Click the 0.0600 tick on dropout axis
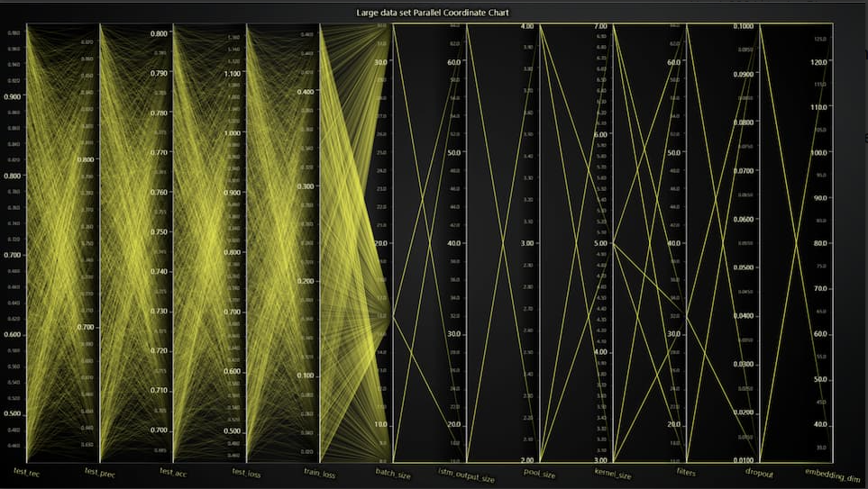The image size is (868, 489). click(x=744, y=220)
